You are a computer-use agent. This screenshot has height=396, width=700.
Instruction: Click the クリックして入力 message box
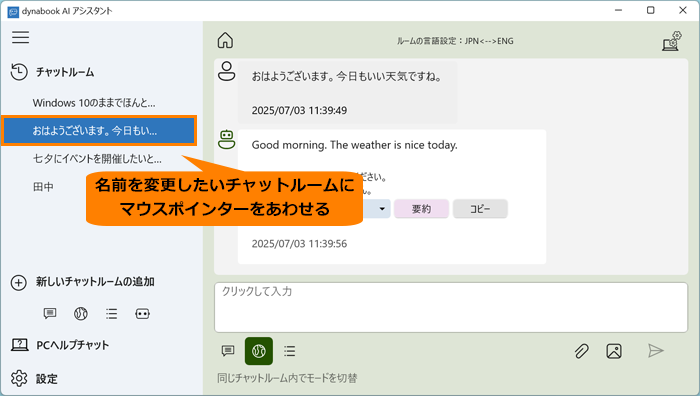[451, 308]
